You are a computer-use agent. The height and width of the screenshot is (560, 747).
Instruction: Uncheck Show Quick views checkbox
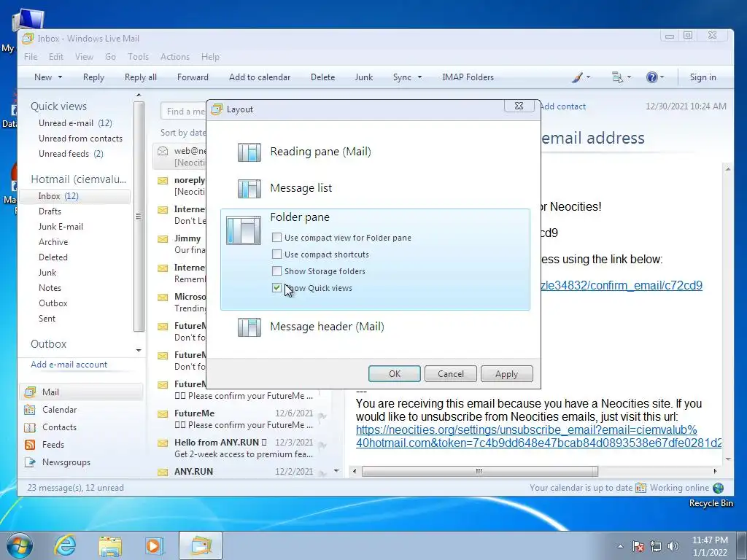click(x=276, y=287)
